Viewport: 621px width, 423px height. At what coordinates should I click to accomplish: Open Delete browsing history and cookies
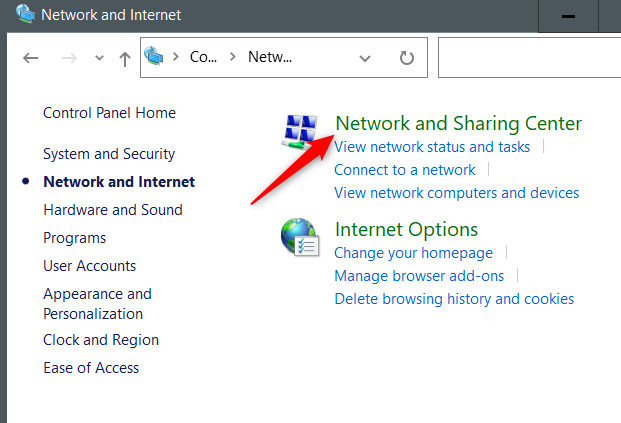[454, 299]
